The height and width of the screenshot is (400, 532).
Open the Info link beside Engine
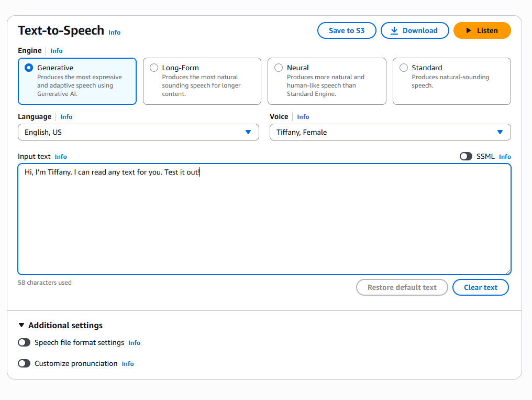(x=57, y=51)
